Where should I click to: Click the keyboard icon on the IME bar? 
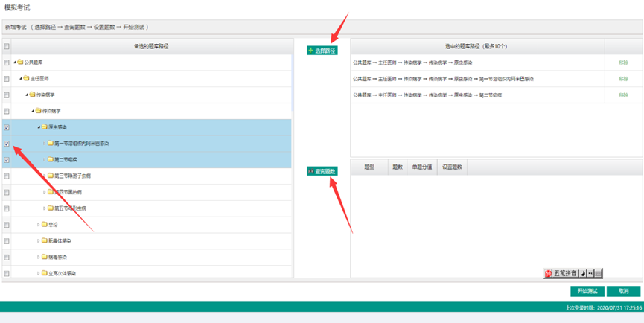tap(599, 274)
